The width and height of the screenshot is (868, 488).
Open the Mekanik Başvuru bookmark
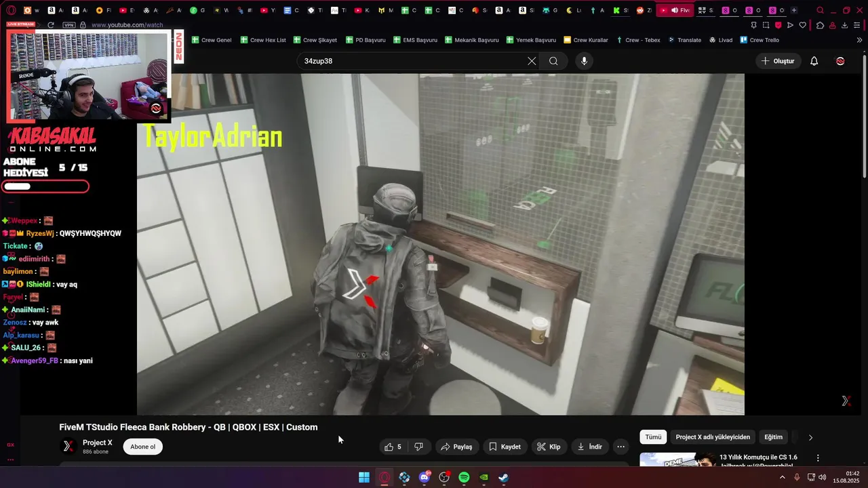click(472, 40)
